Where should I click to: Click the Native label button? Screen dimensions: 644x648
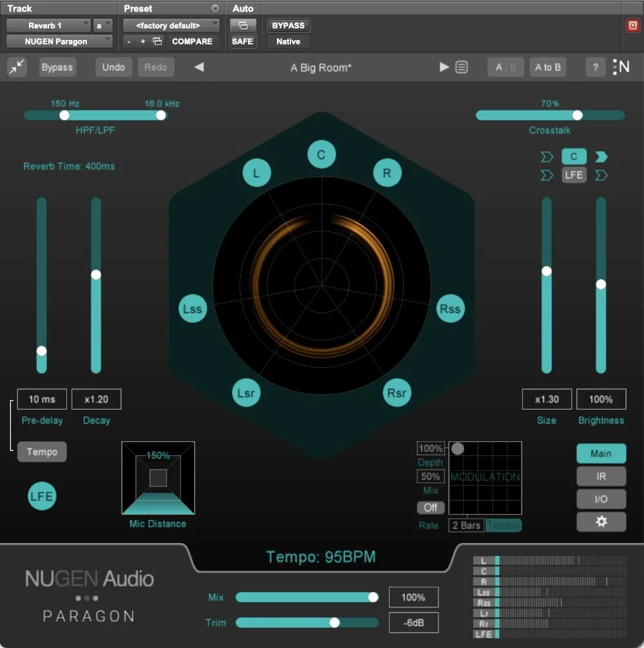tap(289, 41)
